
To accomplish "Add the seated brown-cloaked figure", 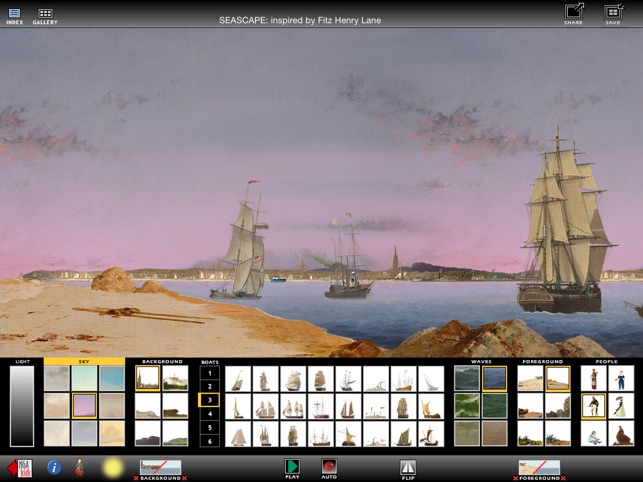I will coord(621,434).
